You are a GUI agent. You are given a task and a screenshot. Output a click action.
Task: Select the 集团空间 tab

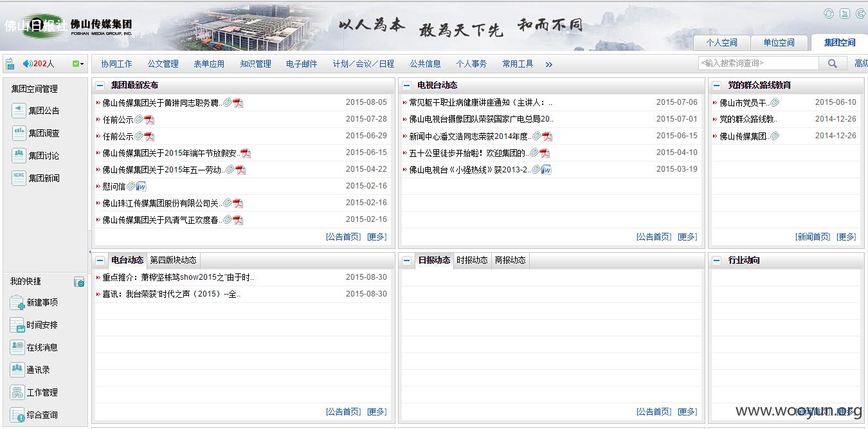pyautogui.click(x=840, y=42)
